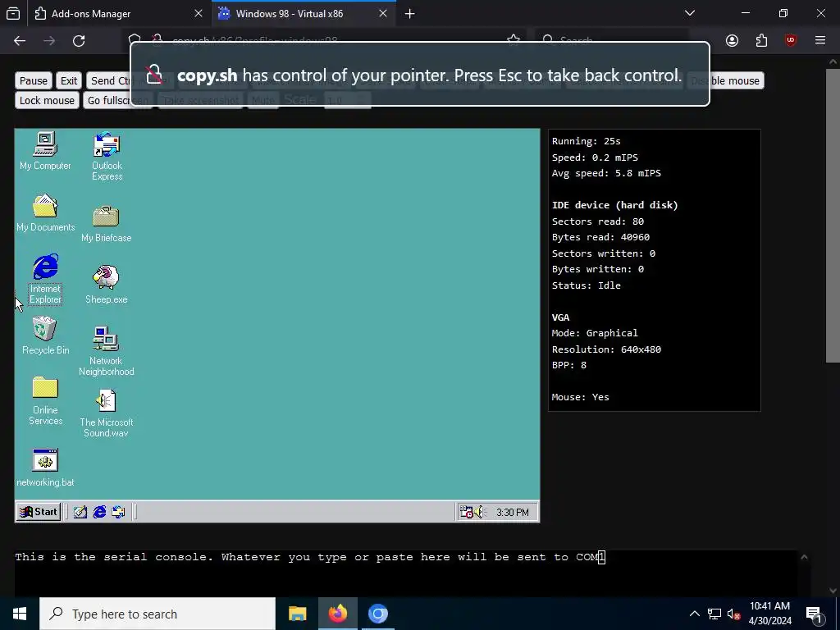Click the Exit button
The image size is (840, 630).
point(69,81)
